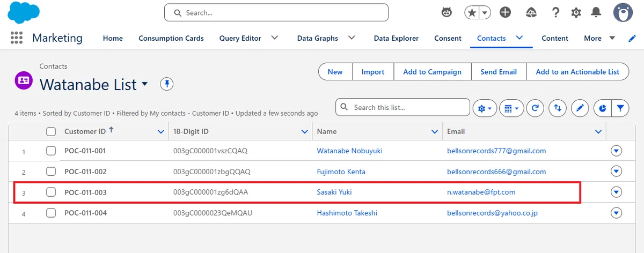Click the Add to Campaign button
644x253 pixels.
433,72
